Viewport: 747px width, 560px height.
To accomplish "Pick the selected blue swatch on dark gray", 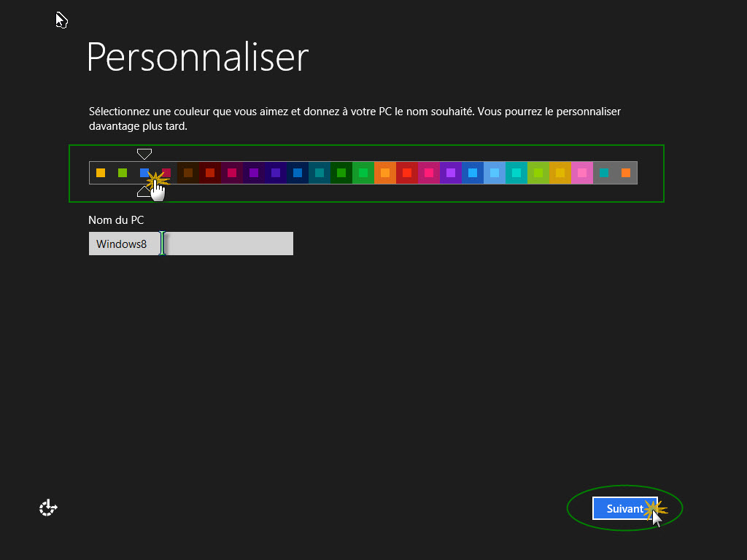I will (x=144, y=173).
